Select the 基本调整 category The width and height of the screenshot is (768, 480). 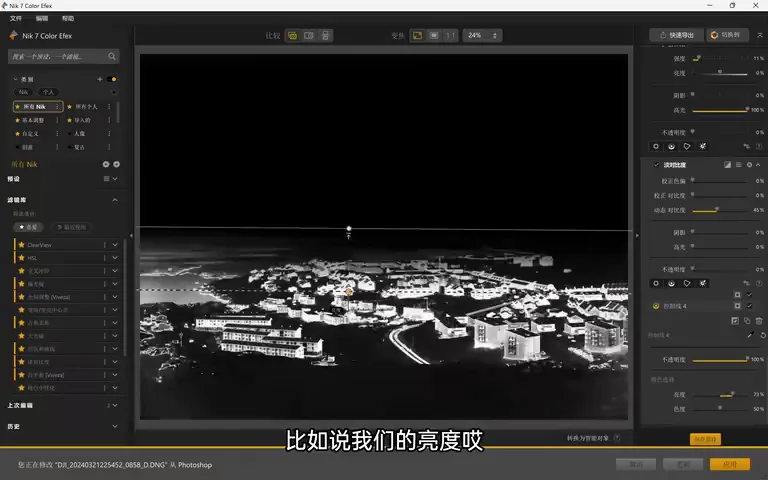coord(33,120)
